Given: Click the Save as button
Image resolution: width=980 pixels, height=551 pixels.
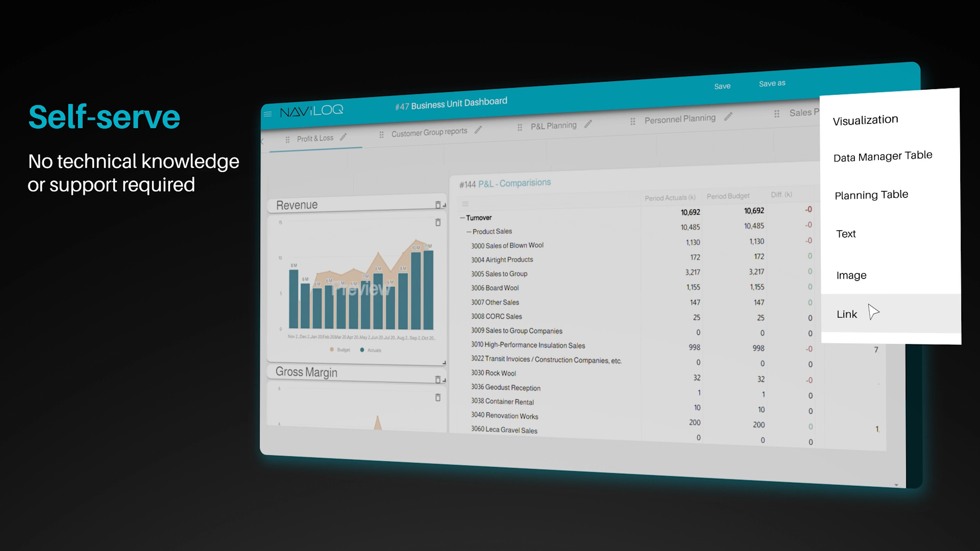Looking at the screenshot, I should [772, 83].
